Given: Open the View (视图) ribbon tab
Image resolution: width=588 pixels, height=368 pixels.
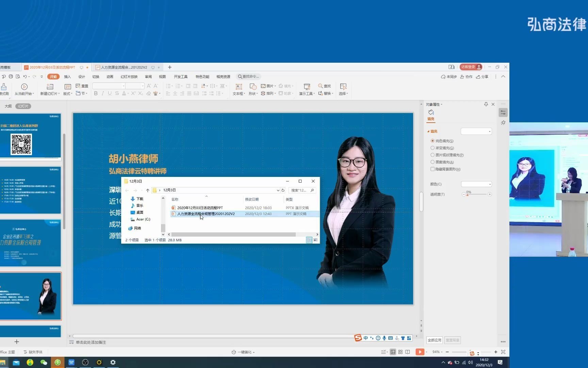Looking at the screenshot, I should pos(162,77).
